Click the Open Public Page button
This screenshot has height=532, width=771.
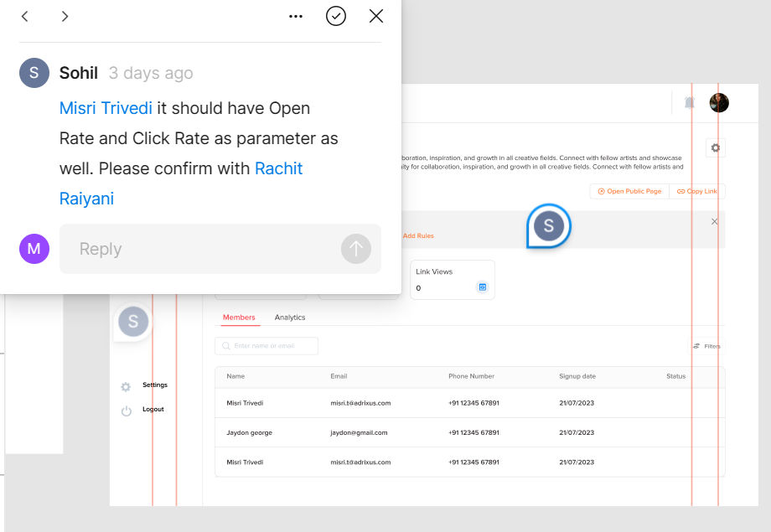[x=629, y=192]
